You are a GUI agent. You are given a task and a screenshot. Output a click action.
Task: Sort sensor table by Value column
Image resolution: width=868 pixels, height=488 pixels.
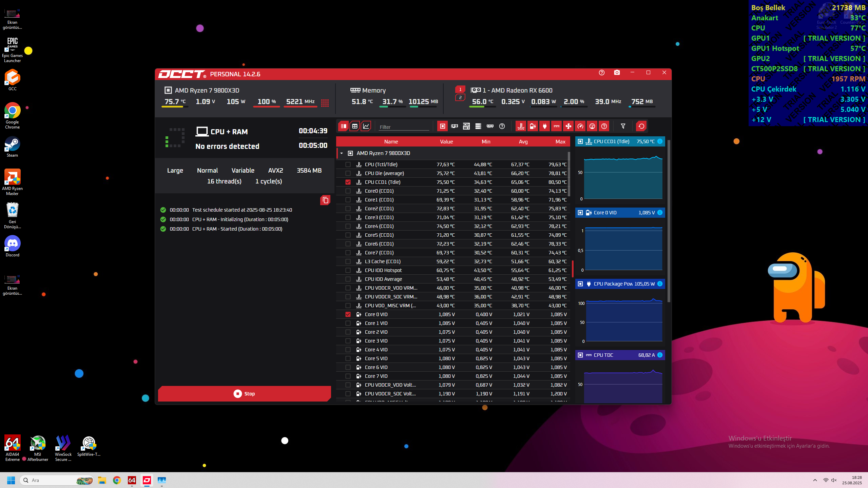tap(446, 142)
